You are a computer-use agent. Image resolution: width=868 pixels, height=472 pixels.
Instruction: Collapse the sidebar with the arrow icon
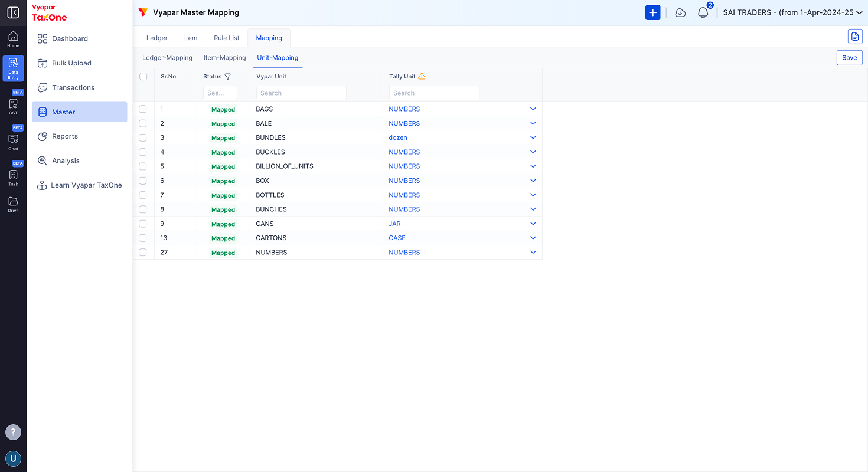[x=13, y=12]
